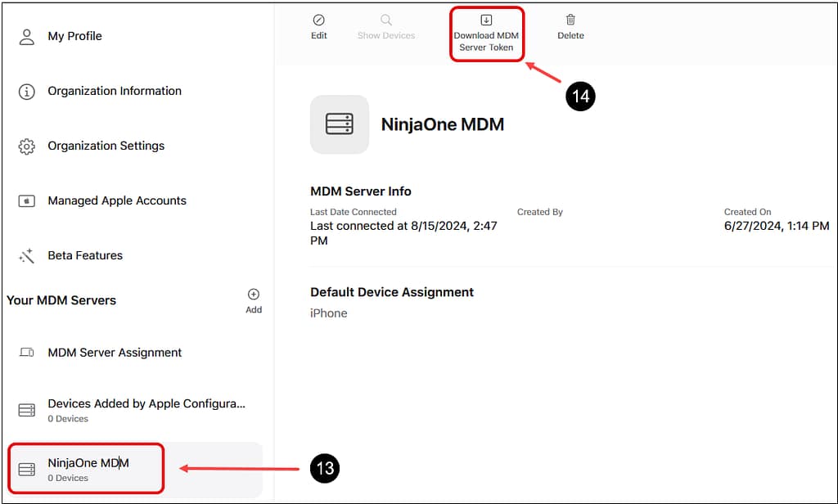Click the Beta Features sparkle icon
Screen dimensions: 838x504
27,256
